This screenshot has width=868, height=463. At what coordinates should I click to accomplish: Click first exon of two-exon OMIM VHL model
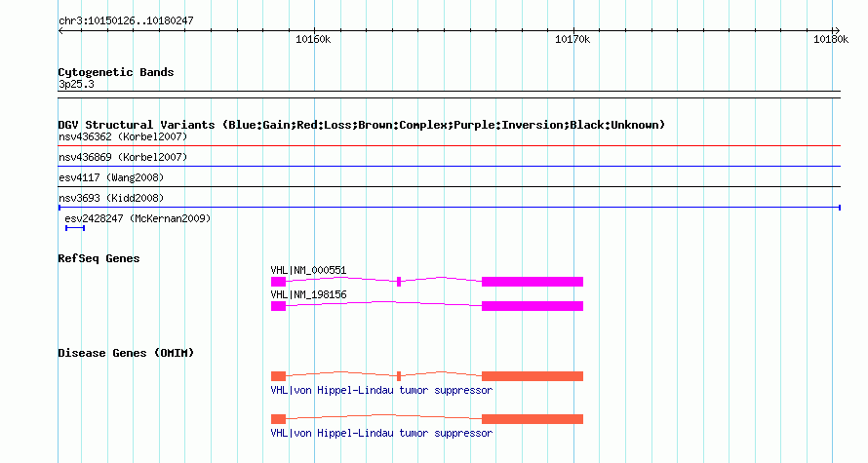point(279,419)
